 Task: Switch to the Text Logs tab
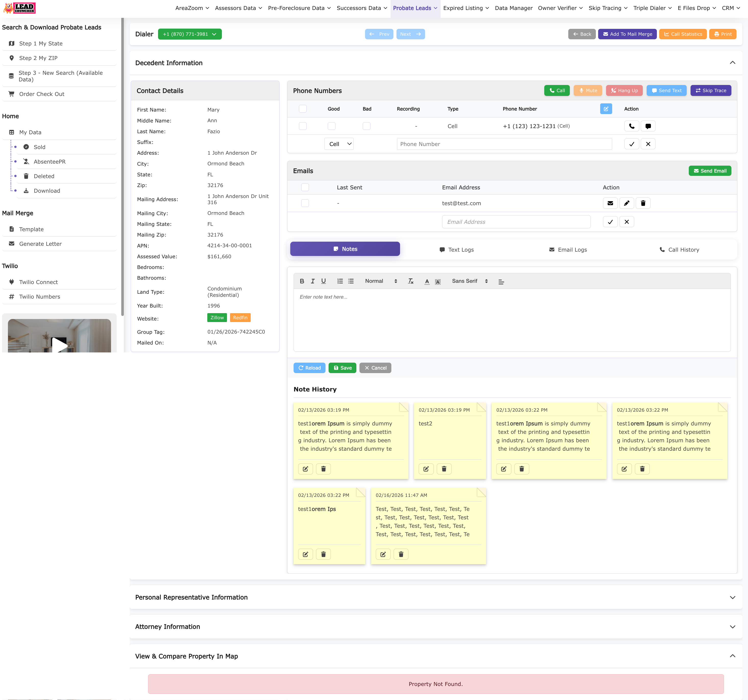click(456, 249)
